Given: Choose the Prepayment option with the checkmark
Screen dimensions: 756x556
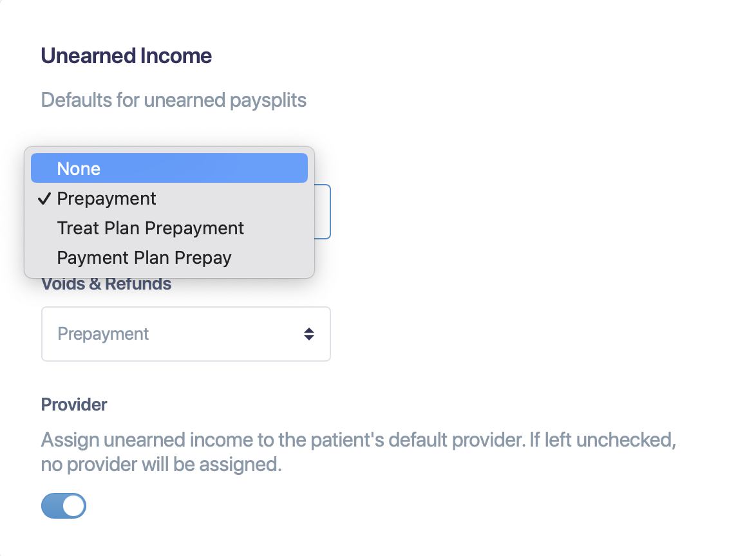Looking at the screenshot, I should click(x=106, y=198).
